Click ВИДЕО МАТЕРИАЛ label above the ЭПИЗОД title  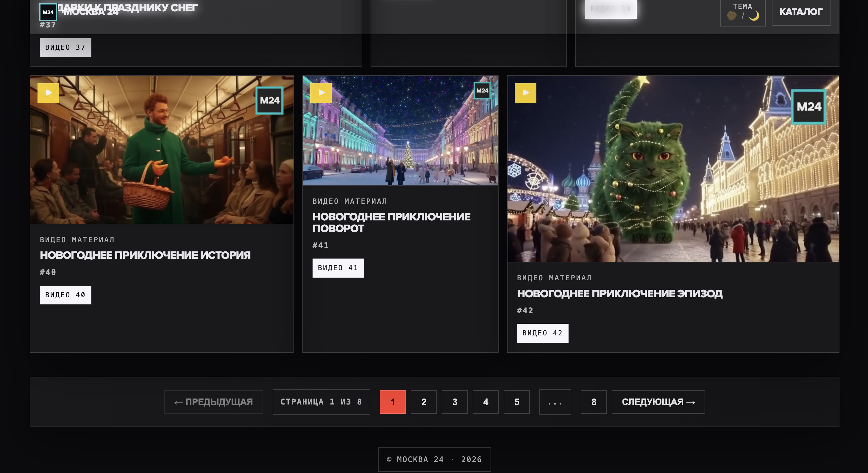(554, 278)
